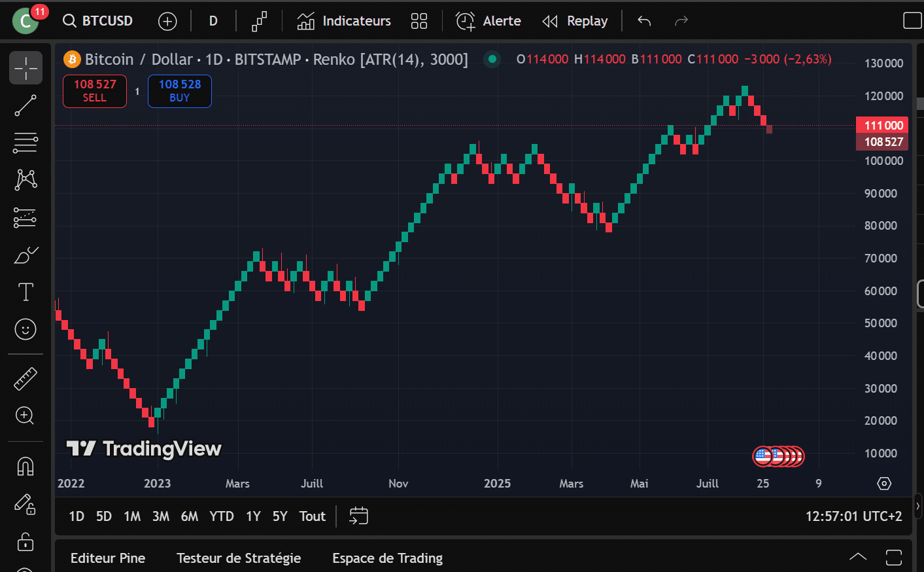Open the D timeframe interval dropdown

tap(213, 21)
